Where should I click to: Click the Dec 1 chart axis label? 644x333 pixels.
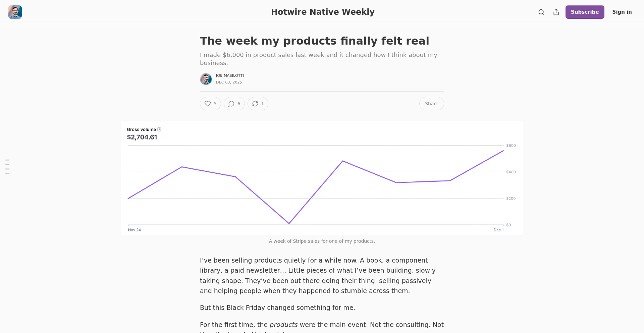pyautogui.click(x=498, y=230)
